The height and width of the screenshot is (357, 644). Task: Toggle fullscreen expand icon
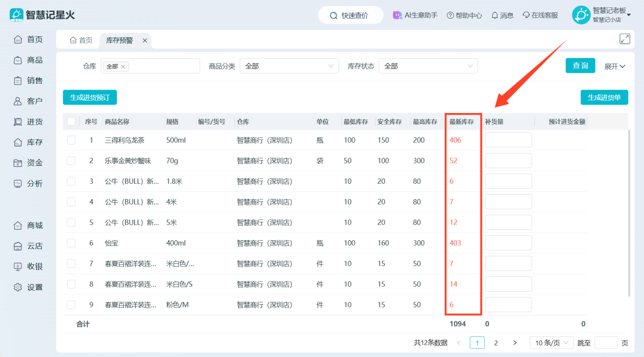tap(625, 39)
